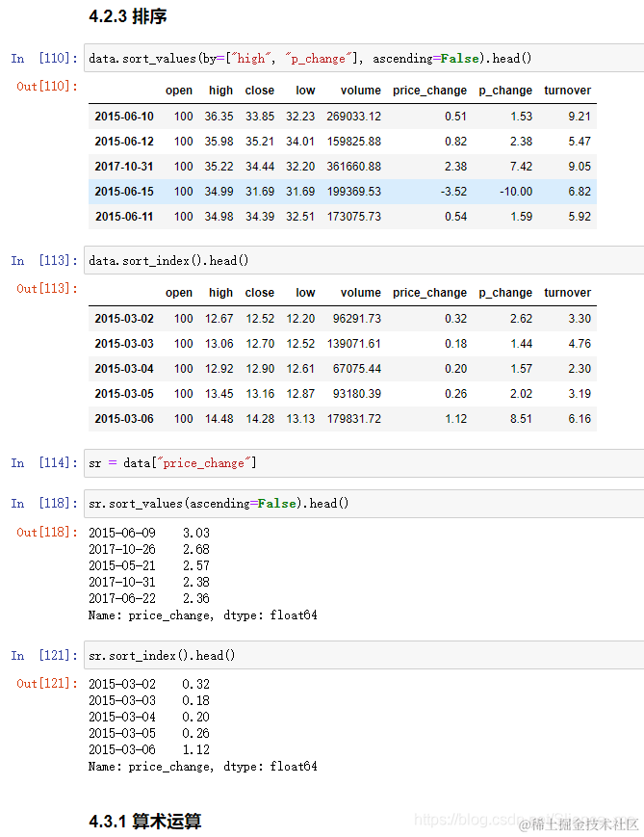The height and width of the screenshot is (837, 644).
Task: Select row 2015-06-11 in first table
Action: coord(343,217)
